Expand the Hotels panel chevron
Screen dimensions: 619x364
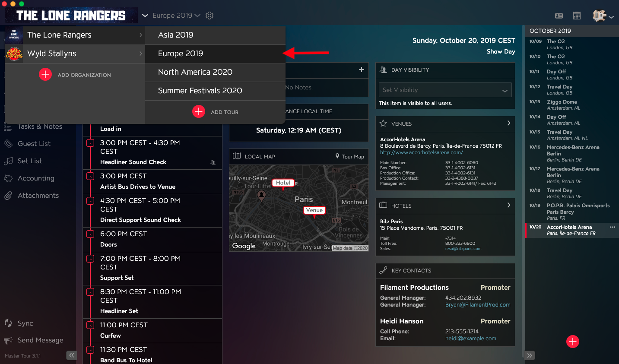point(509,205)
